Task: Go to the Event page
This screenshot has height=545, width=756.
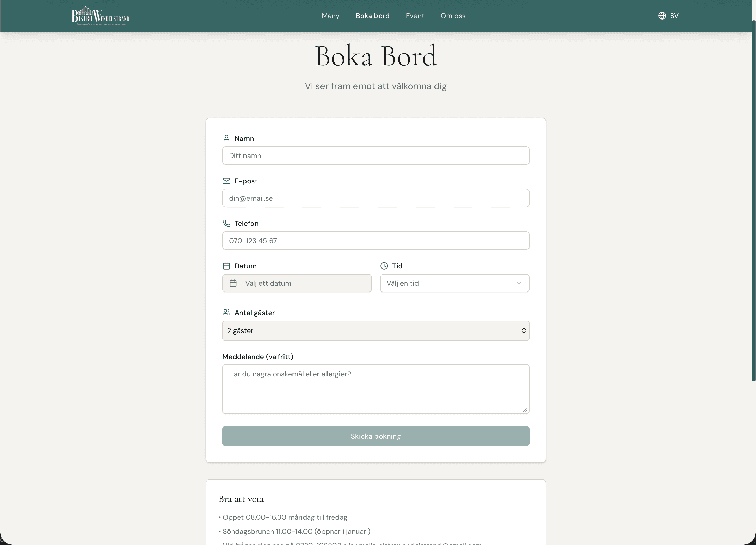Action: tap(415, 16)
